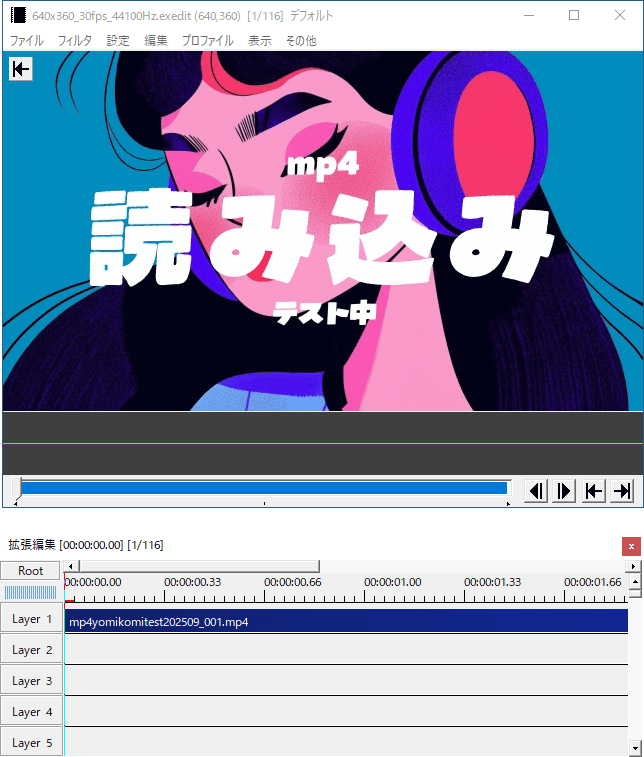Click the blue frame seek bar
The image size is (644, 757).
click(264, 488)
